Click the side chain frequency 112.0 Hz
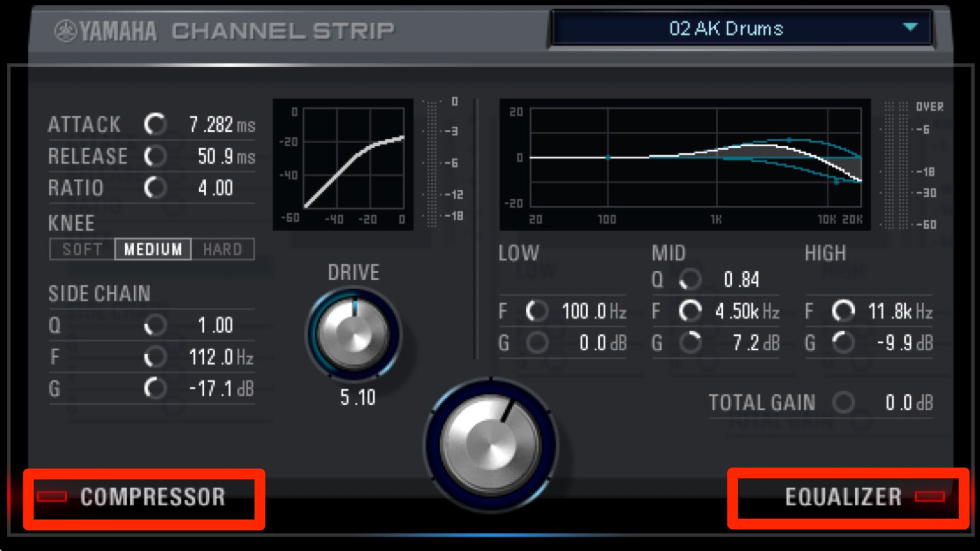 [x=222, y=357]
